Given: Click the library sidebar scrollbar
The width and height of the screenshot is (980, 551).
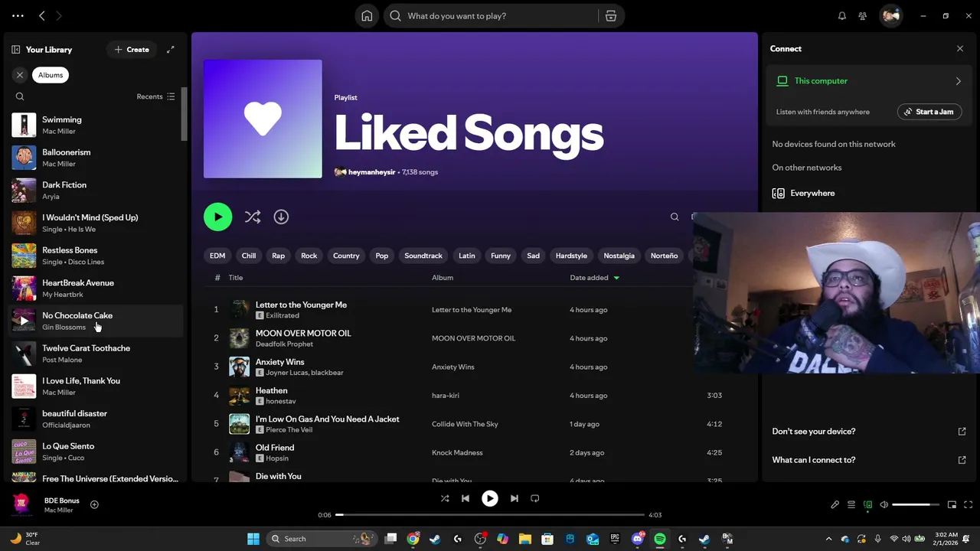Looking at the screenshot, I should click(184, 113).
